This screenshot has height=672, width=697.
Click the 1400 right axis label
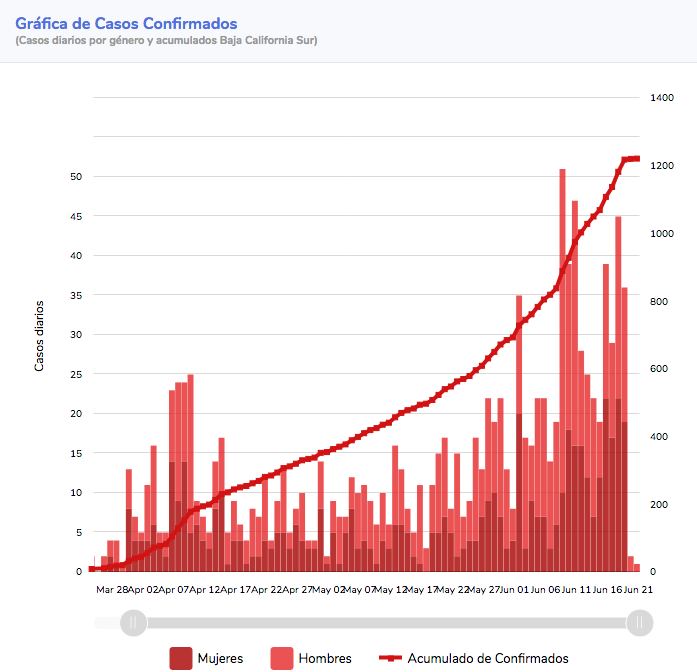pos(662,98)
